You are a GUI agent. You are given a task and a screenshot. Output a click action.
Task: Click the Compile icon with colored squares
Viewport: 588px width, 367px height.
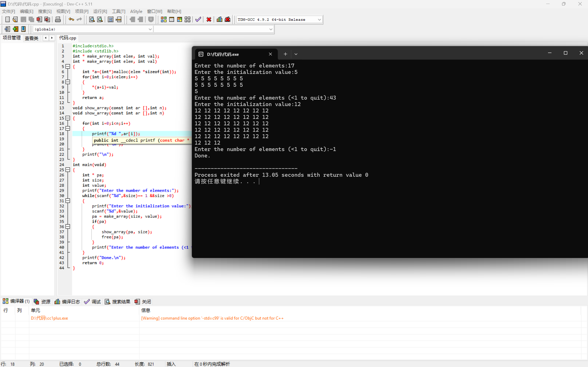(x=164, y=20)
